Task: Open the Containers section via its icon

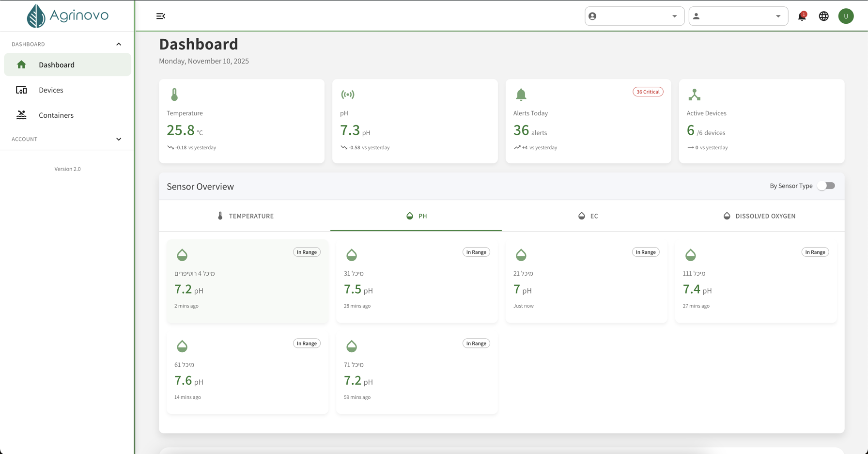Action: (21, 115)
